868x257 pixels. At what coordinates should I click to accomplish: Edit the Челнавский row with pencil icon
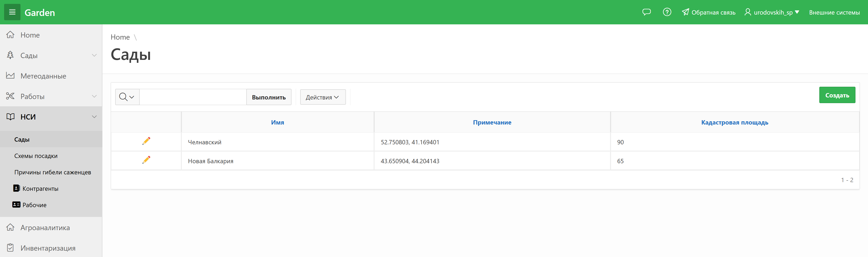pyautogui.click(x=146, y=141)
